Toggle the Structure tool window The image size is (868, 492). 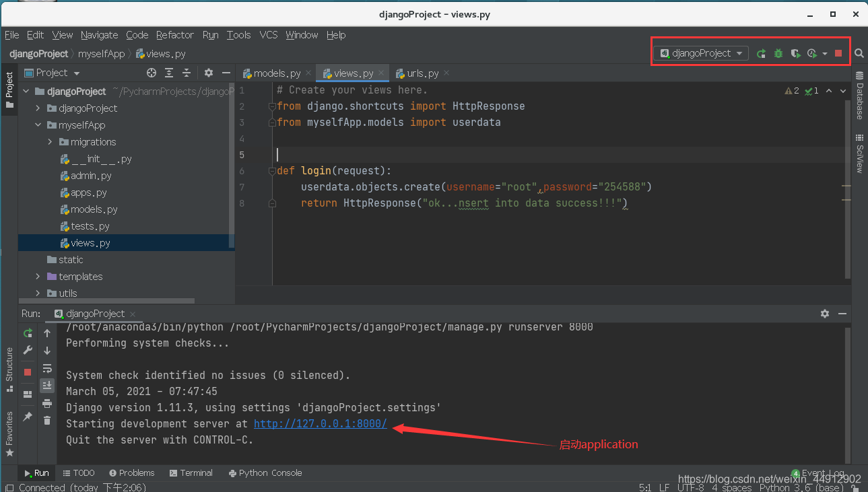pyautogui.click(x=9, y=369)
